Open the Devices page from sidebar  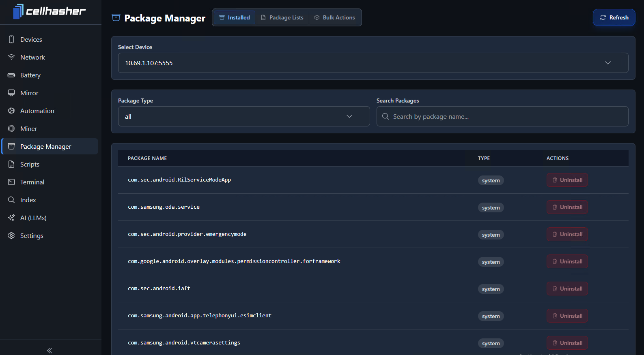[31, 39]
